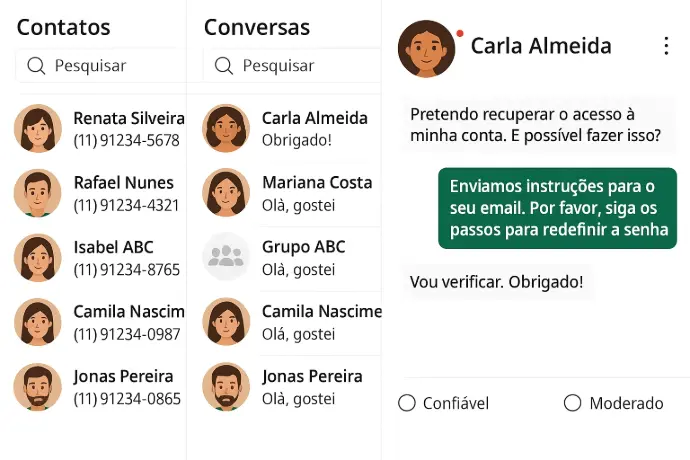Viewport: 690px width, 460px height.
Task: Open the three-dot menu for Carla Almeida
Action: tap(666, 46)
